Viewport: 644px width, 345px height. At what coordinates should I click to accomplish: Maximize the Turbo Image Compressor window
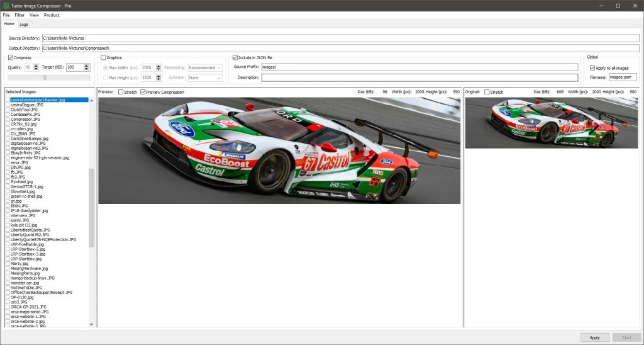click(618, 5)
